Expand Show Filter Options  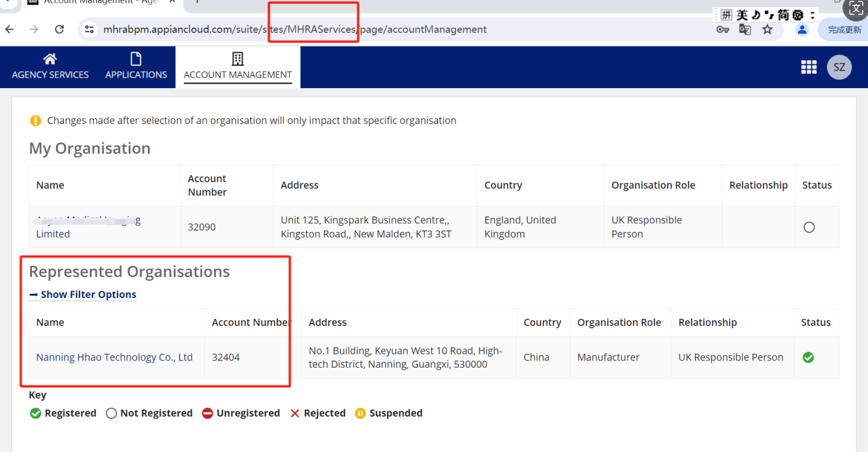point(83,295)
